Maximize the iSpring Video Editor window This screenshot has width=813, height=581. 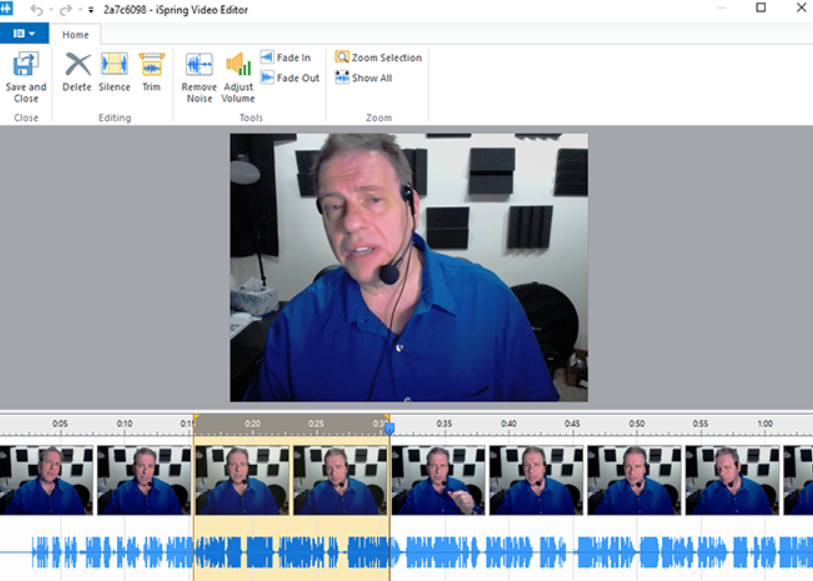(x=761, y=7)
